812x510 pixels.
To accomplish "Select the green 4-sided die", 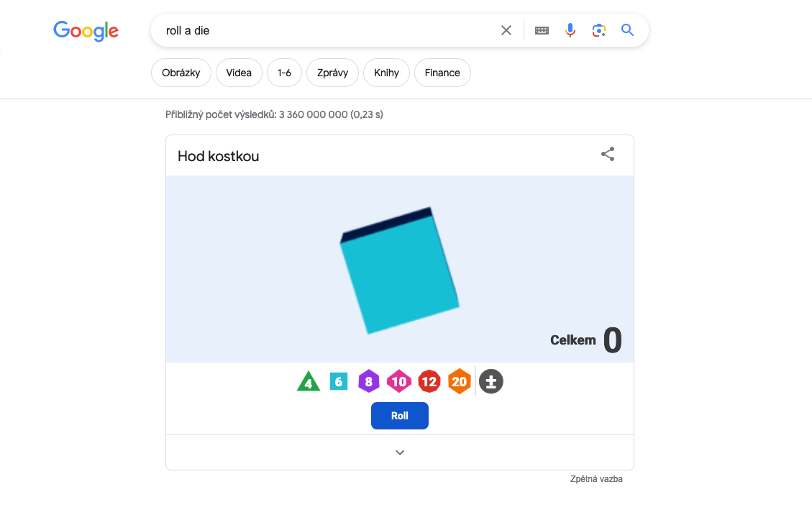I will click(x=309, y=381).
